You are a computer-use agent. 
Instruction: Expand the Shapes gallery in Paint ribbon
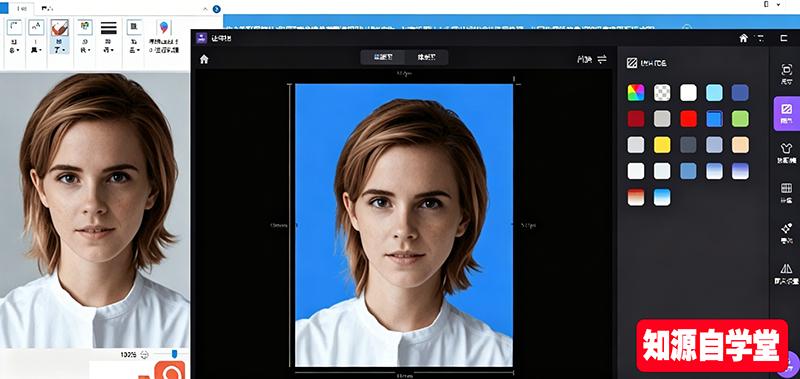85,36
